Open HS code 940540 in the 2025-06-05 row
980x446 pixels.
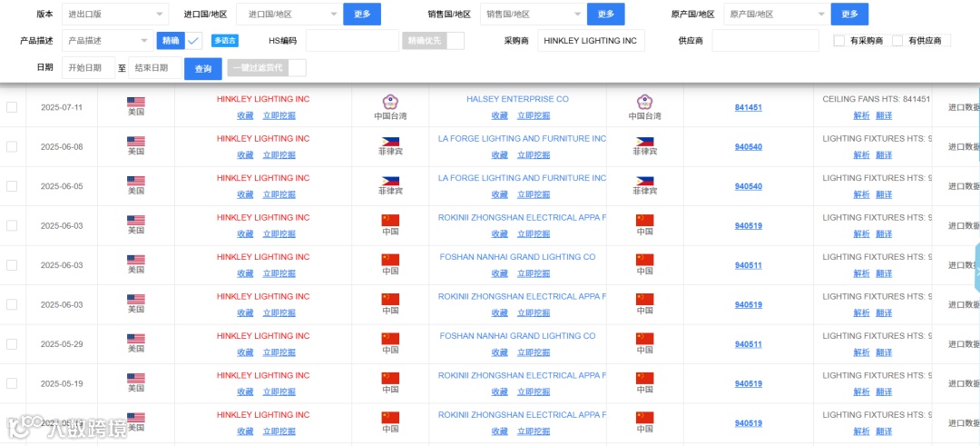[748, 186]
